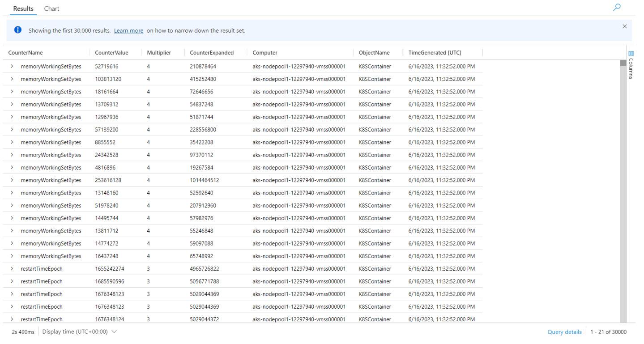Viewport: 644px width, 344px height.
Task: Sort by TimeGenerated [UTC] column header
Action: (435, 53)
